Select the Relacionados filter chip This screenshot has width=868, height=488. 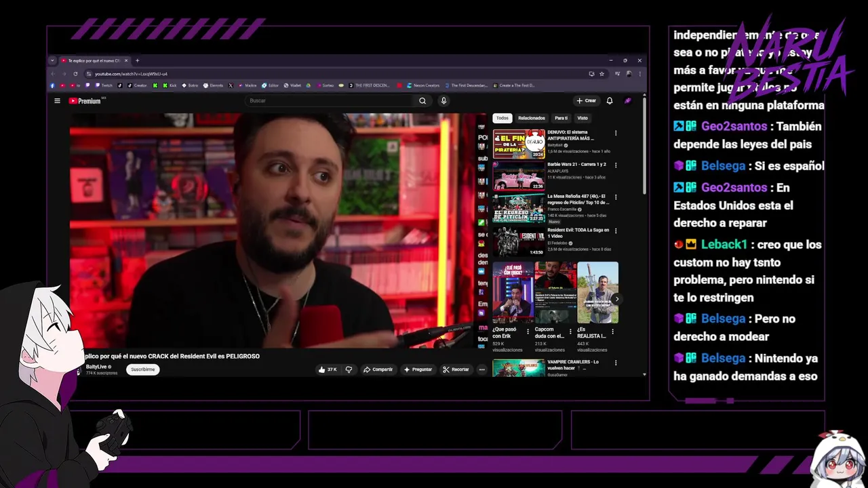pos(532,118)
